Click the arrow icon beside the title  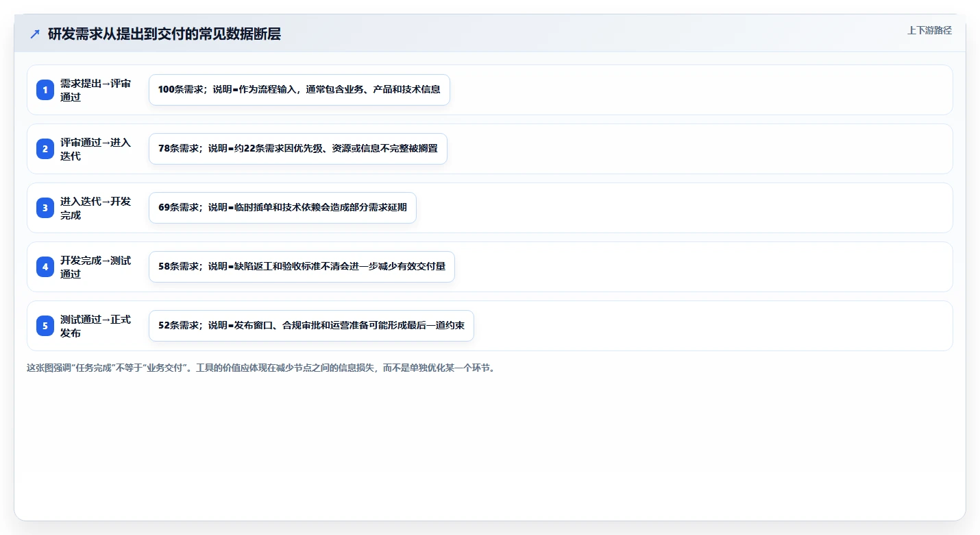coord(35,34)
